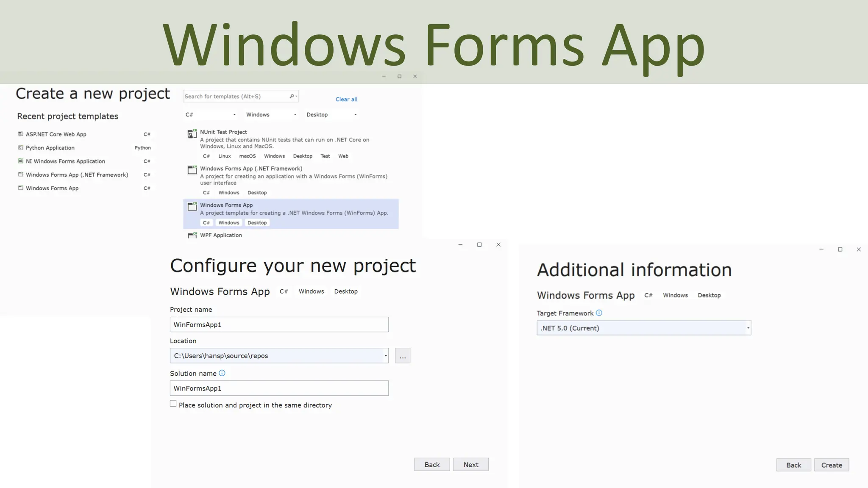Click the Windows Forms App (.NET Framework) recent icon
Image resolution: width=868 pixels, height=488 pixels.
[x=20, y=175]
